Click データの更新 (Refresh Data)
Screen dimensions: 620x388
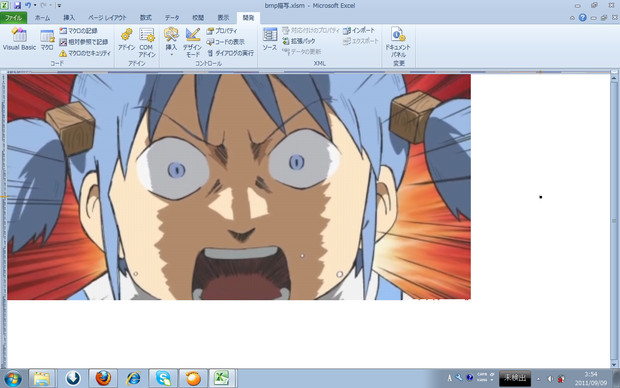302,52
